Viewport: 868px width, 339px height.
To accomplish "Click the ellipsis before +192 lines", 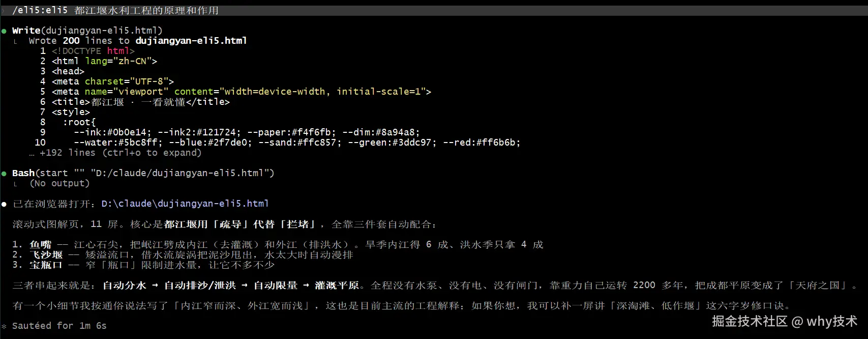I will click(x=32, y=154).
